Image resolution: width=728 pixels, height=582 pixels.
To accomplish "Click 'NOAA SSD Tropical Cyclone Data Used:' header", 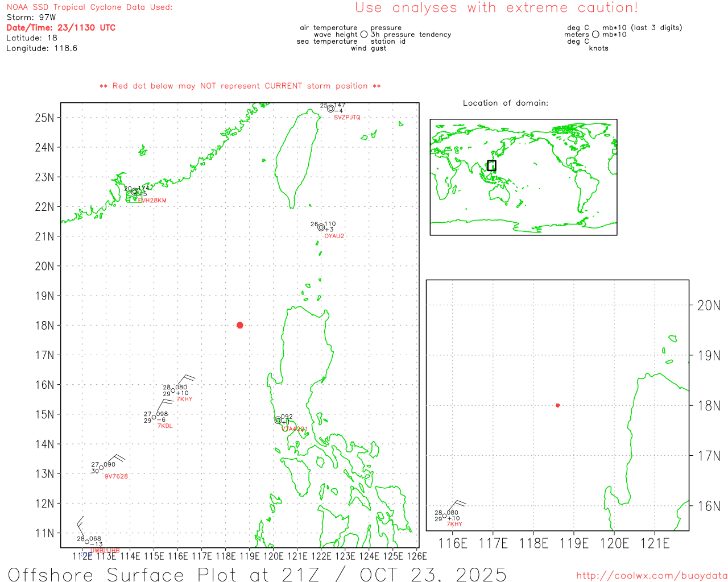I will click(89, 7).
